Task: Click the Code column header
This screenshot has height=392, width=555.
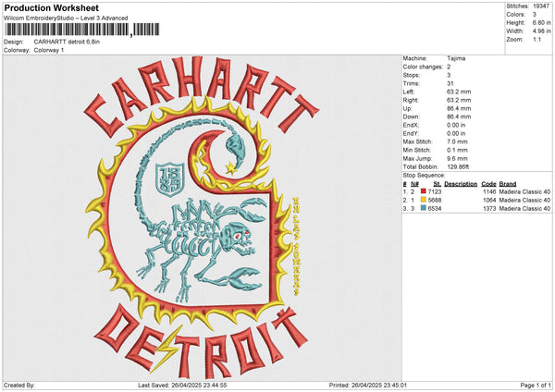Action: tap(489, 182)
